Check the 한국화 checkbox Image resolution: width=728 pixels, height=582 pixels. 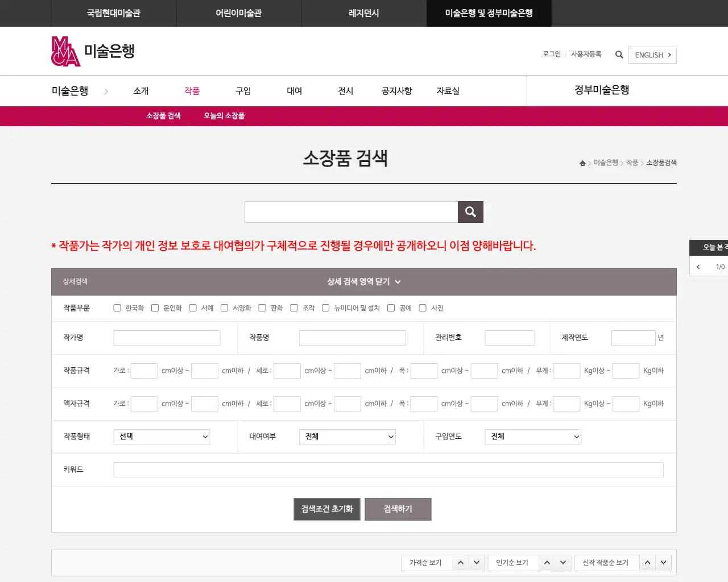click(x=117, y=308)
